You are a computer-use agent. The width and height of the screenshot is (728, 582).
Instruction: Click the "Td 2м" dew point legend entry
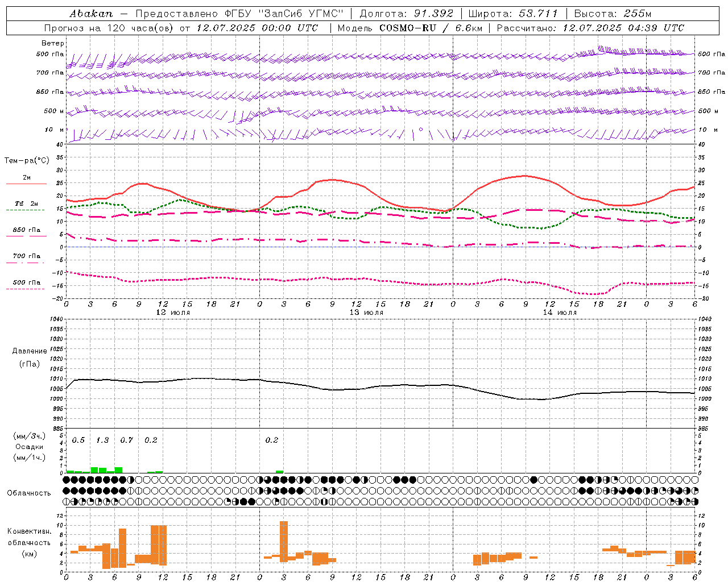[26, 203]
